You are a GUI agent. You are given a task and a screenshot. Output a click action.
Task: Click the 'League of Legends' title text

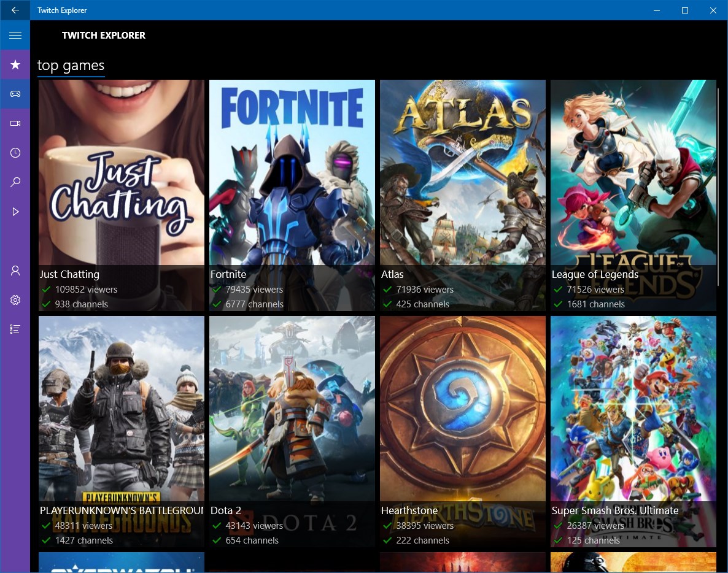coord(595,274)
